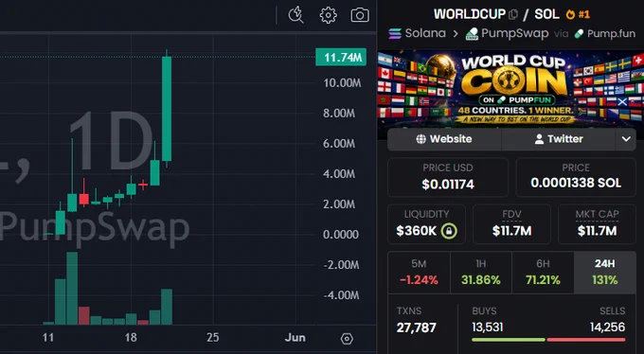Click the 18 date axis label

point(131,338)
